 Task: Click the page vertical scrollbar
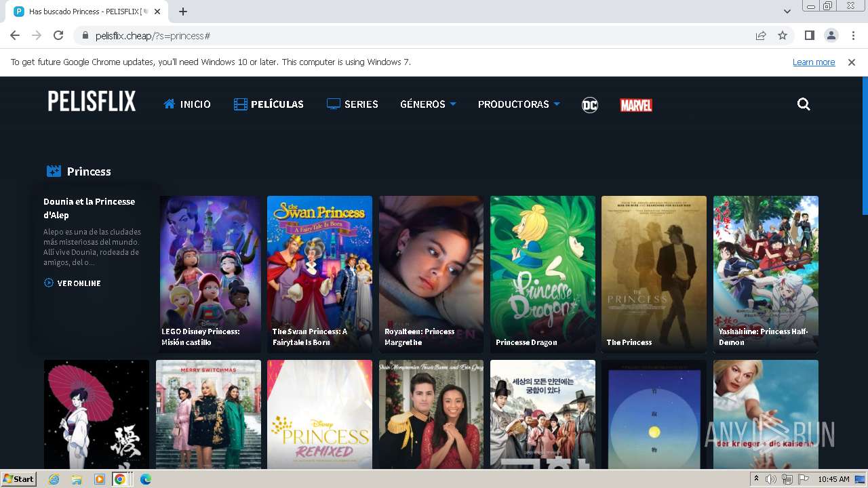pyautogui.click(x=865, y=146)
